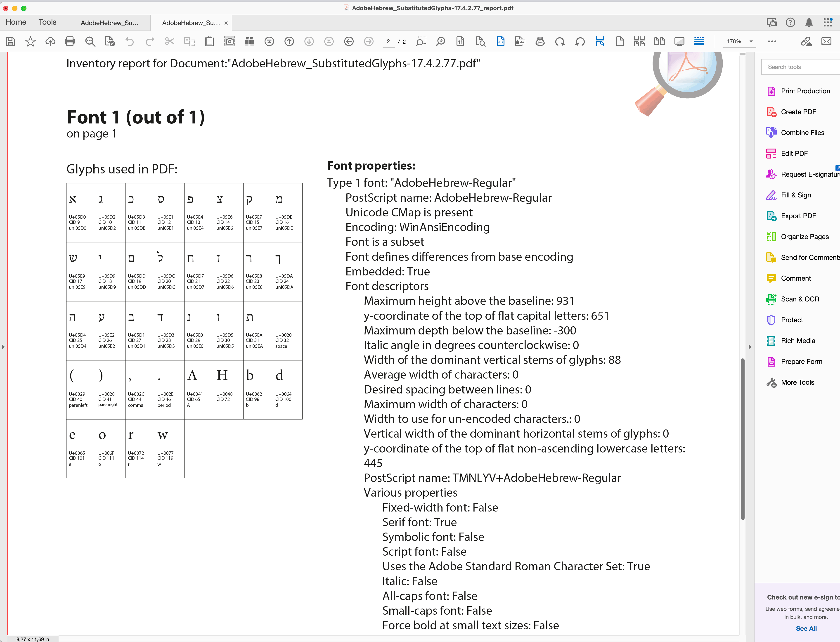
Task: Toggle two-page view icon
Action: [x=659, y=41]
